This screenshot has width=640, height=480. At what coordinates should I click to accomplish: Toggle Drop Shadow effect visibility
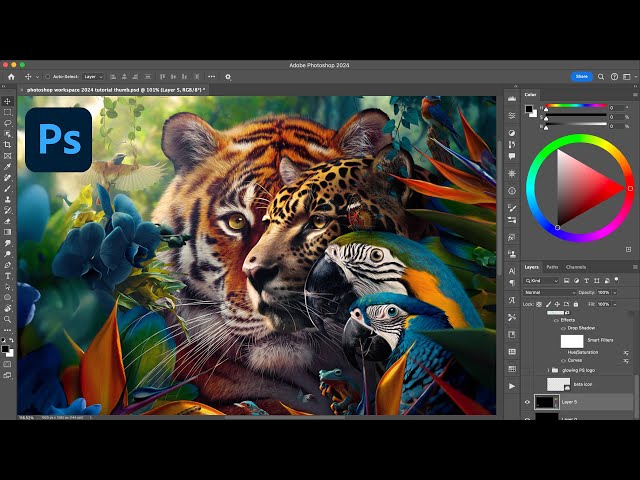(x=561, y=328)
